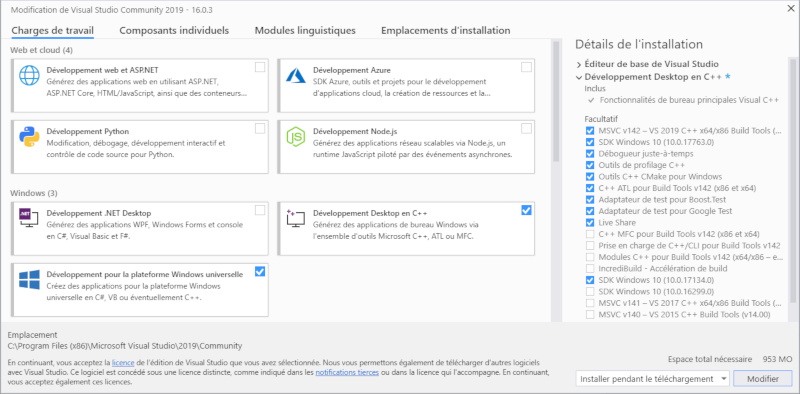Uncheck MSVC v142 – VS 2019 build tools
This screenshot has height=394, width=800.
coord(590,131)
